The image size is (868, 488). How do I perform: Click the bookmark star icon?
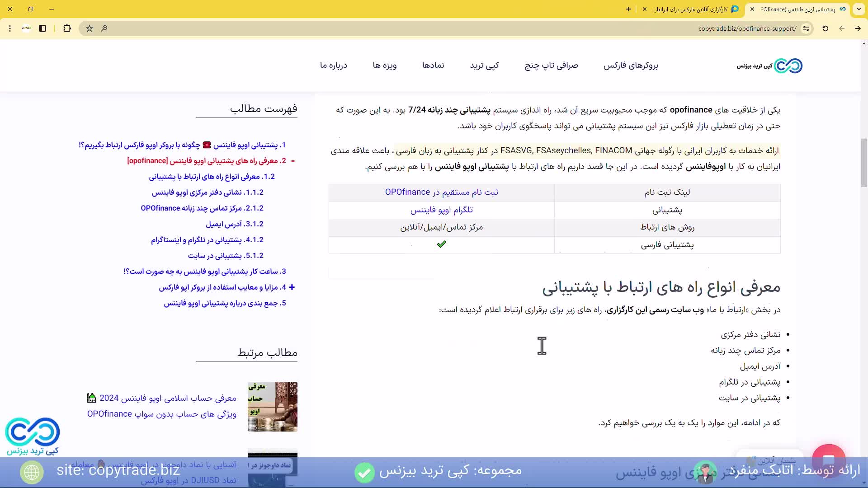tap(90, 28)
